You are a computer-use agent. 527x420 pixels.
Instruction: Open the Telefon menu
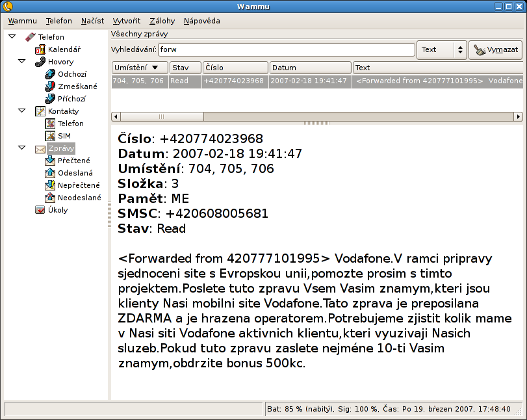(x=59, y=21)
